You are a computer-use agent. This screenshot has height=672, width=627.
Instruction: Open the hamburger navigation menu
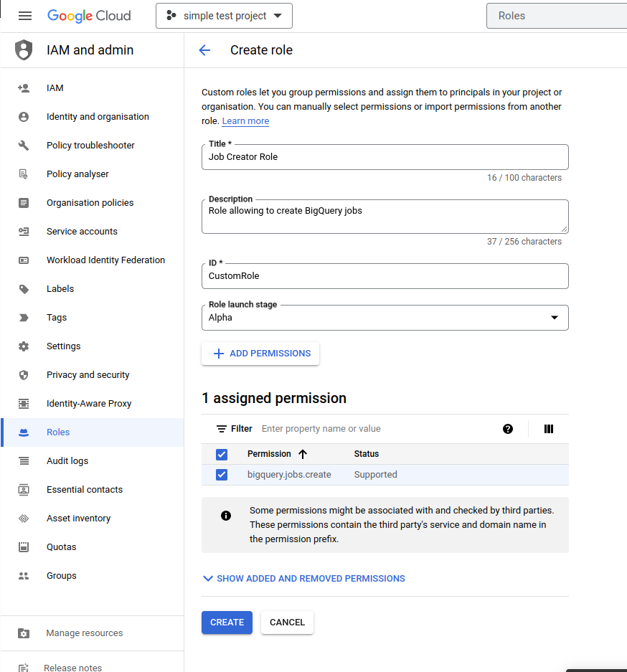point(25,16)
